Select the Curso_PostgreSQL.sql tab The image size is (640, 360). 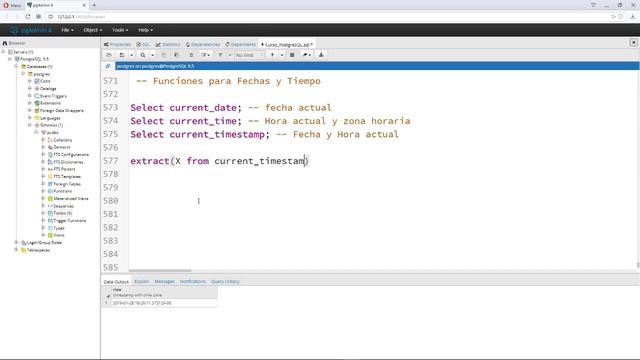(x=287, y=44)
